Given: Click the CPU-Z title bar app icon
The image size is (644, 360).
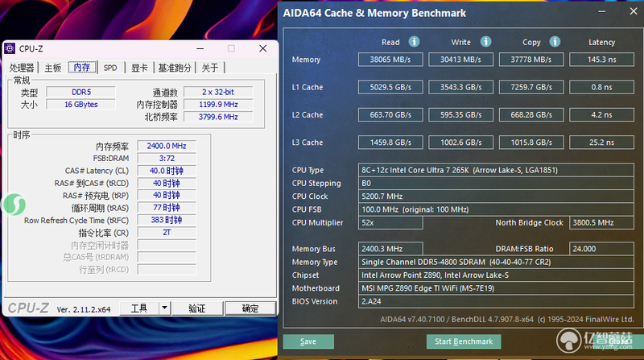Looking at the screenshot, I should tap(10, 48).
